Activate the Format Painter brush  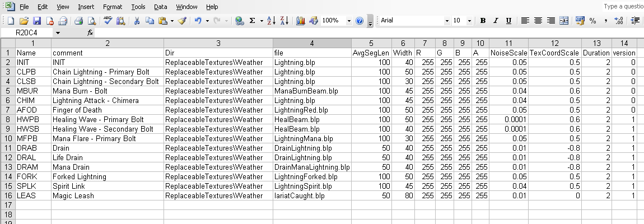(x=183, y=21)
